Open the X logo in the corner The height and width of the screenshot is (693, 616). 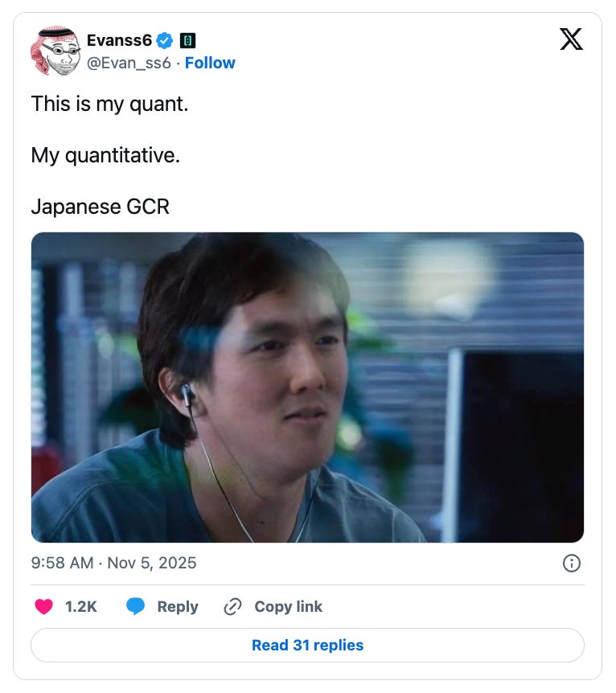[571, 39]
